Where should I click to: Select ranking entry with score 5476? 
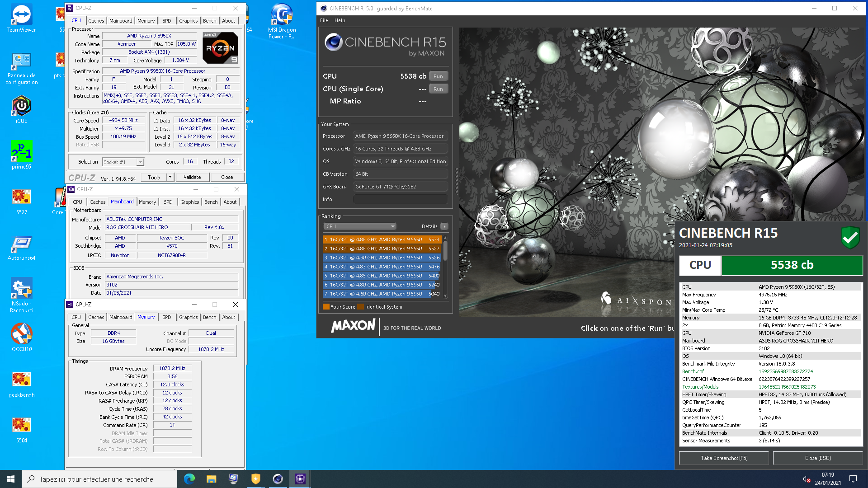click(x=382, y=267)
